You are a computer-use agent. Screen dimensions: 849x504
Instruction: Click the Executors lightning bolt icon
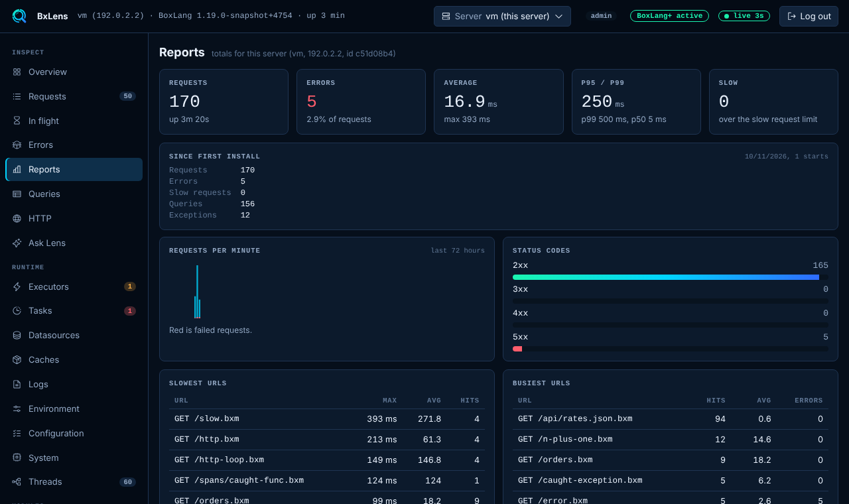pyautogui.click(x=17, y=286)
